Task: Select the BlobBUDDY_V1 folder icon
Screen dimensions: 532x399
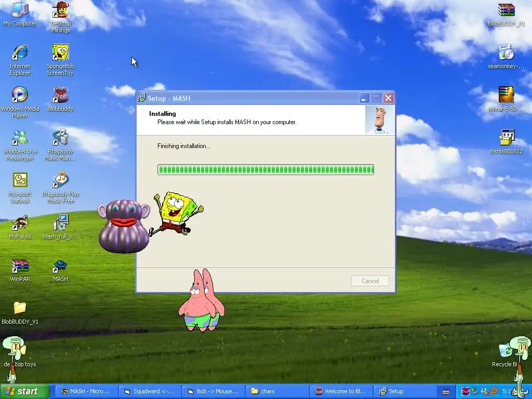Action: 20,312
